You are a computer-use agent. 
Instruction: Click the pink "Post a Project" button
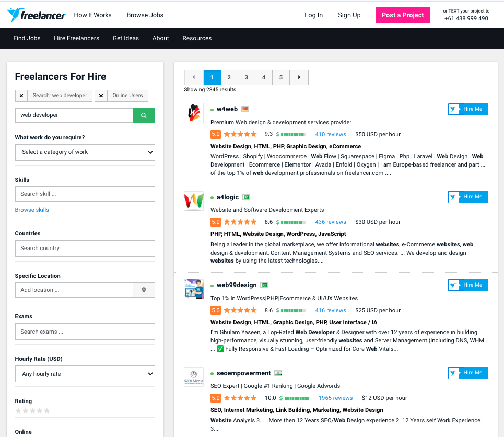tap(403, 15)
